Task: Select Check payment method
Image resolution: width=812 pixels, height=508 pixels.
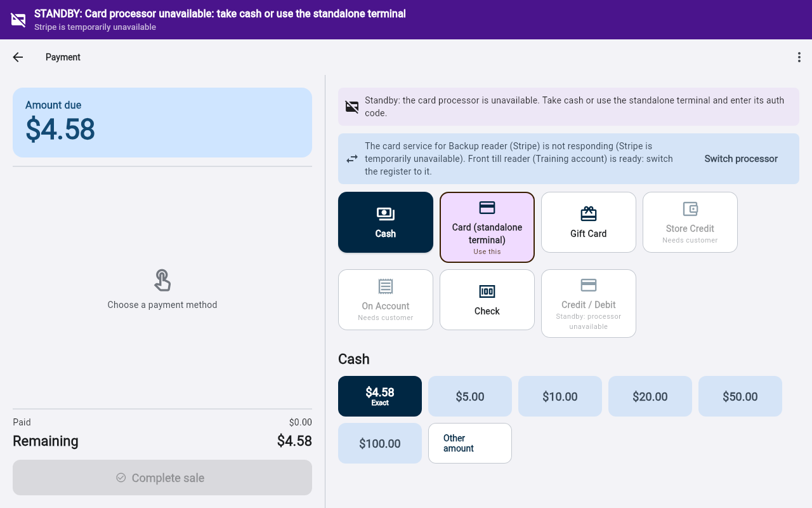Action: pyautogui.click(x=487, y=300)
